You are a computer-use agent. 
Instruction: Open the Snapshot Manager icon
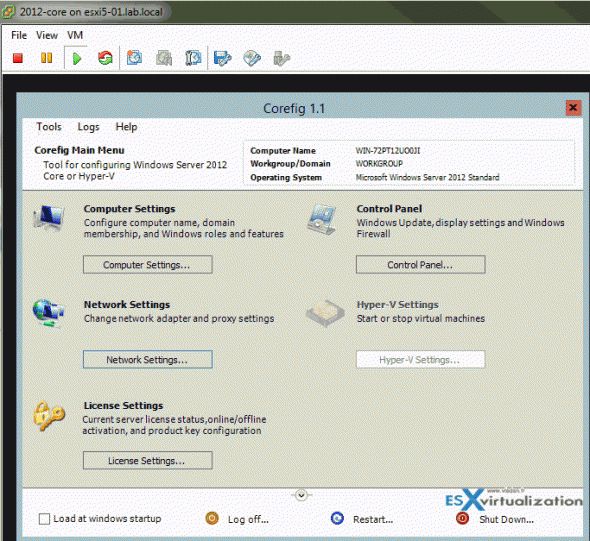(x=193, y=58)
